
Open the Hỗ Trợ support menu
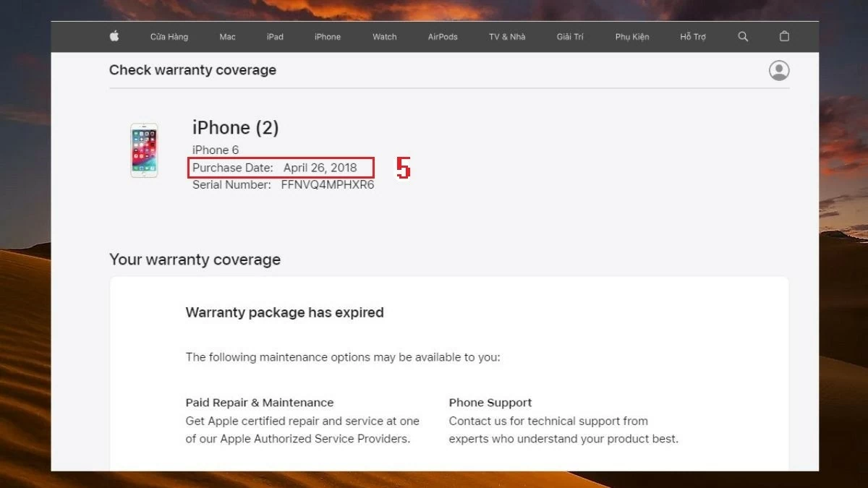tap(692, 36)
